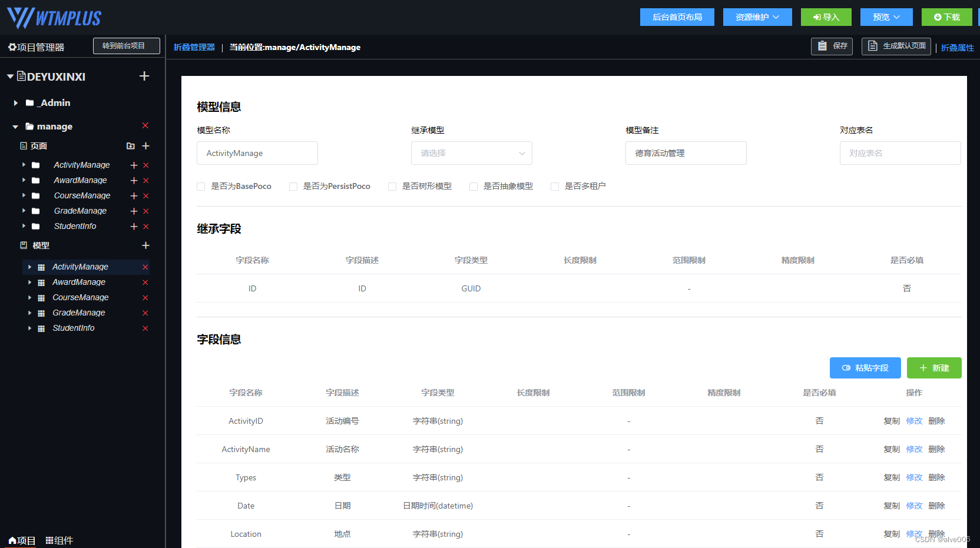The image size is (980, 548).
Task: Delete the manage folder via its red X
Action: [x=145, y=126]
